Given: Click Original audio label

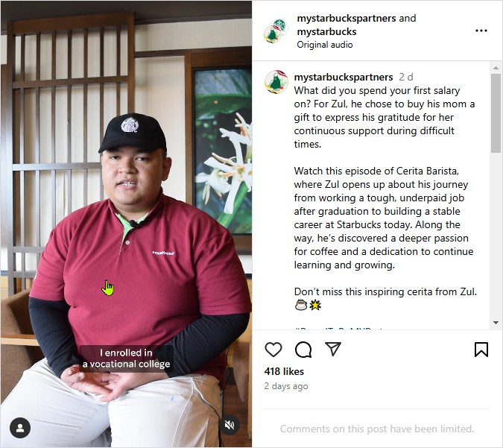Looking at the screenshot, I should (x=325, y=45).
